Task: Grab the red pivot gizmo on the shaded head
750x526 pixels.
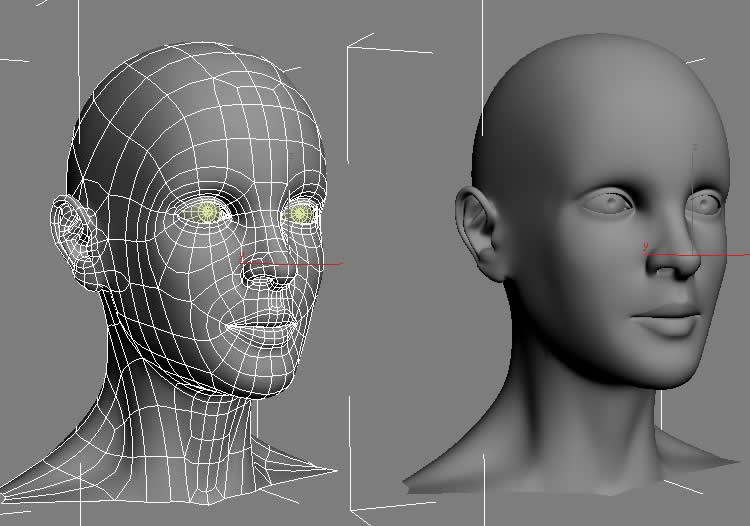Action: pos(647,254)
